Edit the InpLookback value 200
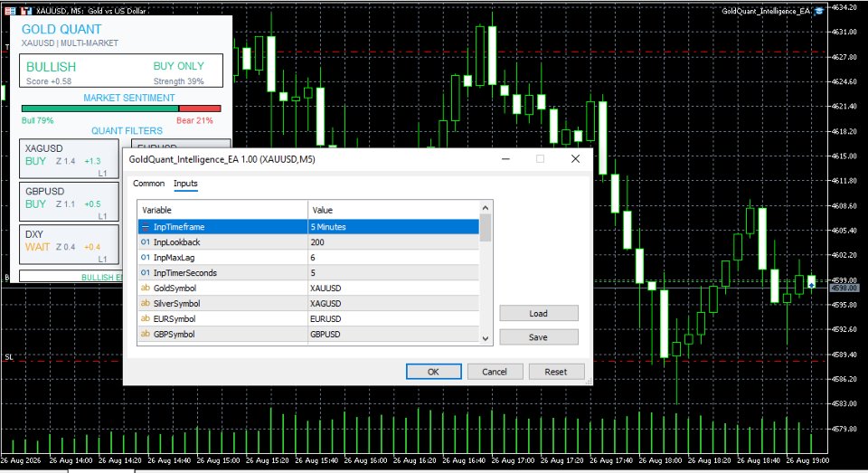868x473 pixels. coord(393,242)
